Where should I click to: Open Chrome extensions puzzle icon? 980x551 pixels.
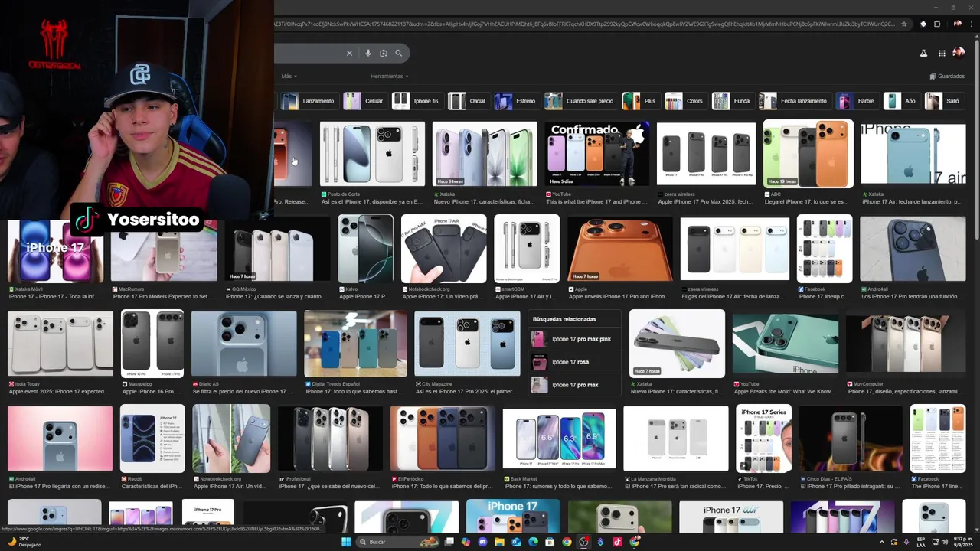pos(937,24)
